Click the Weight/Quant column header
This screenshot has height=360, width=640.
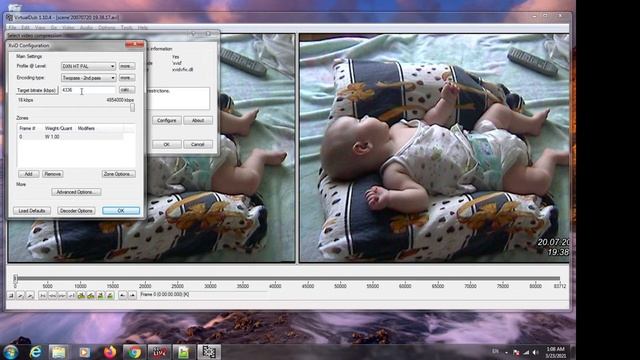58,128
